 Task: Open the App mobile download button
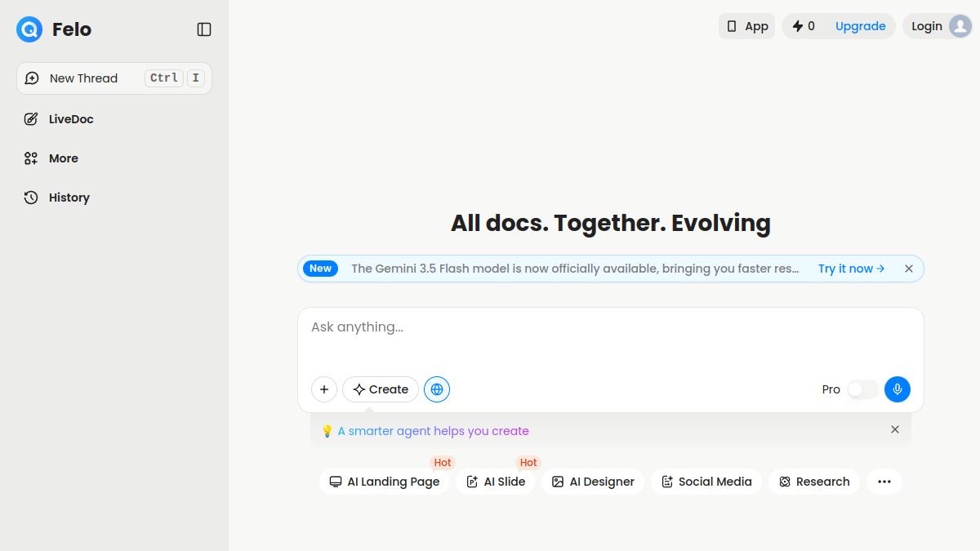pyautogui.click(x=746, y=26)
